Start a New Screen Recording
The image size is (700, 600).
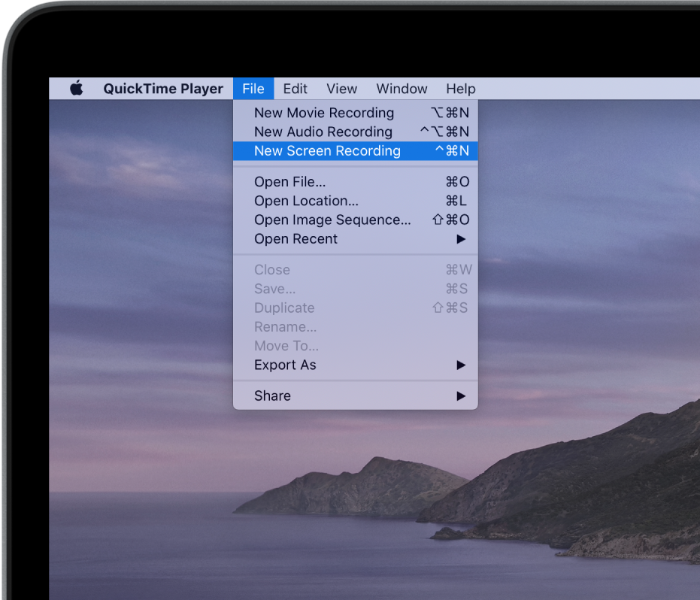click(x=327, y=151)
